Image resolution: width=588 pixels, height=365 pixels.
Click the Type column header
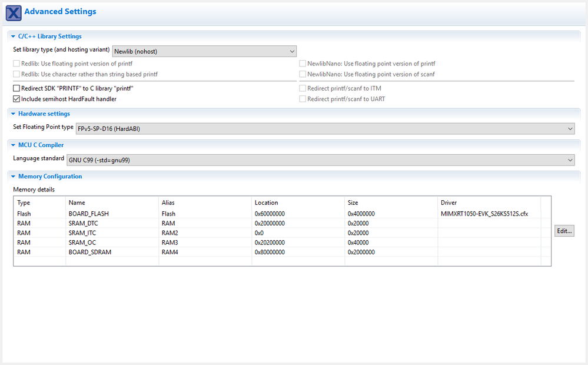pos(40,203)
